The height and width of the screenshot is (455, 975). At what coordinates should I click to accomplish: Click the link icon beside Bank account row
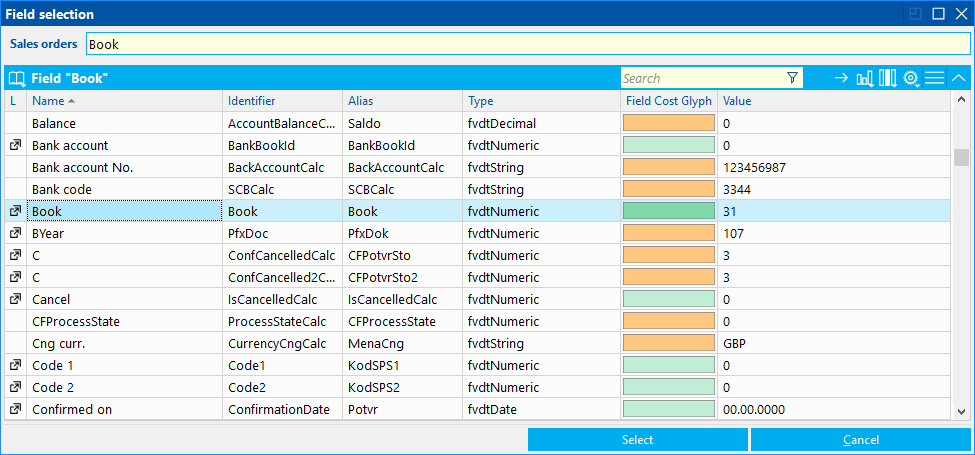[x=15, y=145]
